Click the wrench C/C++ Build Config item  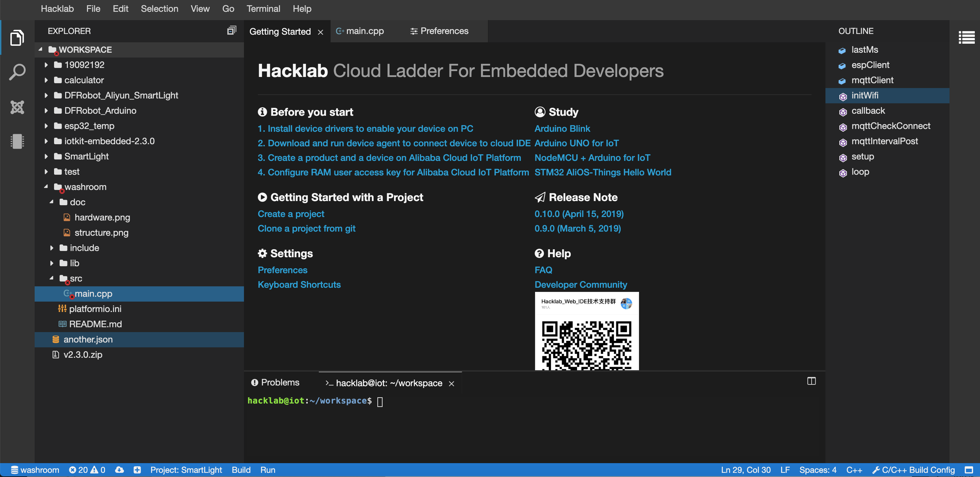[913, 470]
